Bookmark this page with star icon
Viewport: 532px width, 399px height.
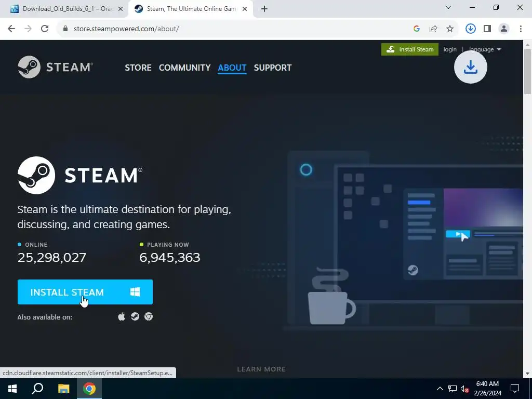tap(450, 29)
